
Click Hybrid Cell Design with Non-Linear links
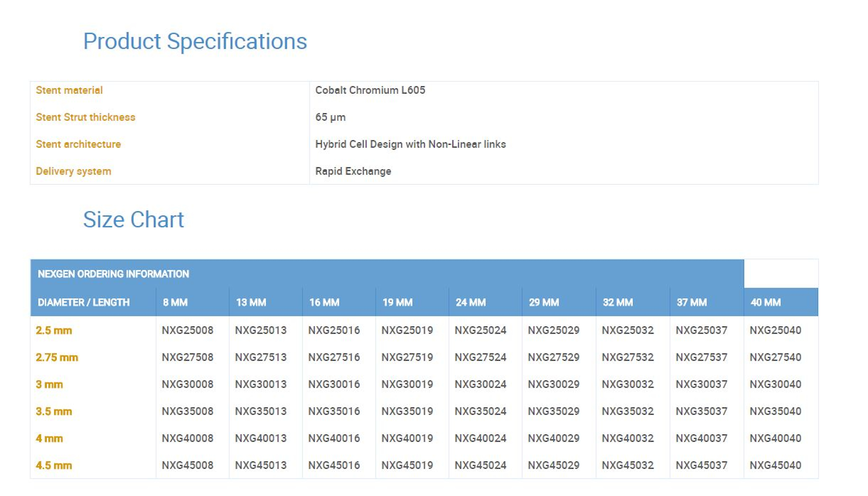click(x=410, y=144)
